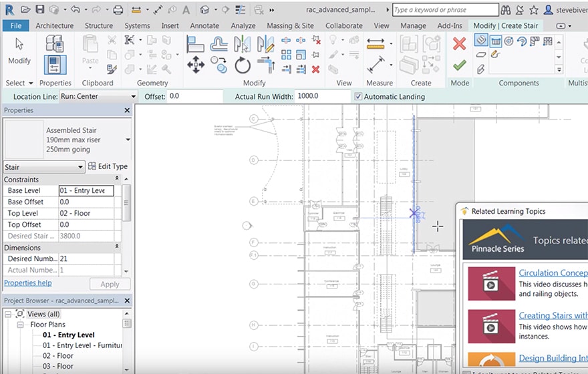Expand the Components gallery more arrow

tap(559, 69)
